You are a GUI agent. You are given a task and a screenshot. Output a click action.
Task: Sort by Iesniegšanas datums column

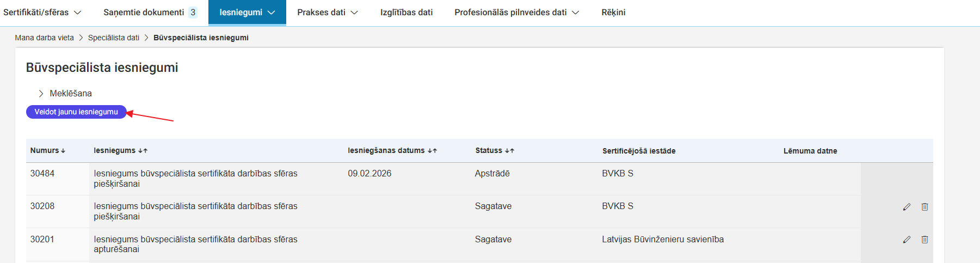point(392,151)
